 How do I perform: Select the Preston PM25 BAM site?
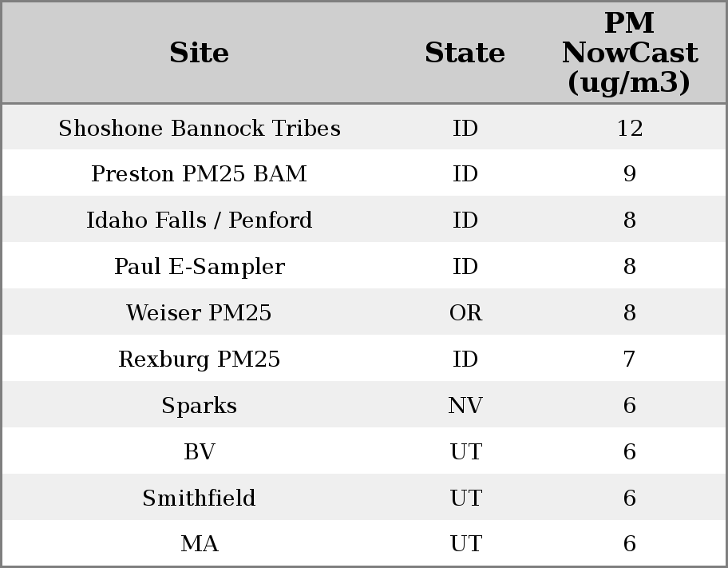(x=199, y=174)
